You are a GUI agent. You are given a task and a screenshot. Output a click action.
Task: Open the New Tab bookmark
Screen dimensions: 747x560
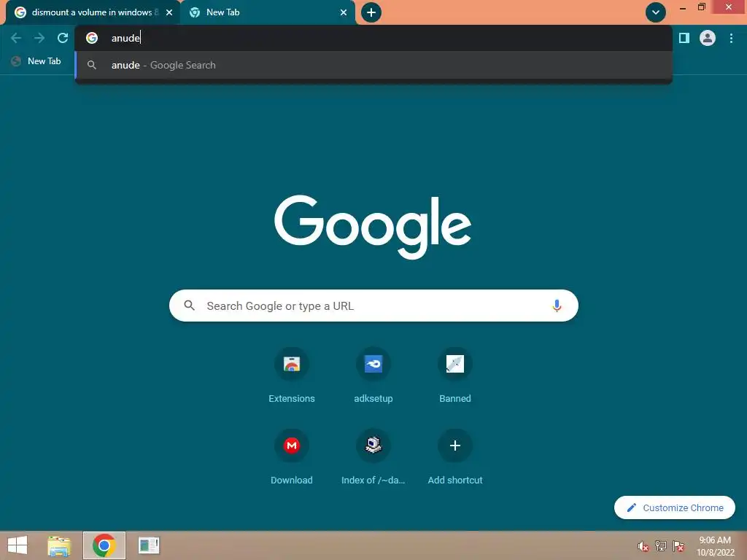[x=36, y=61]
